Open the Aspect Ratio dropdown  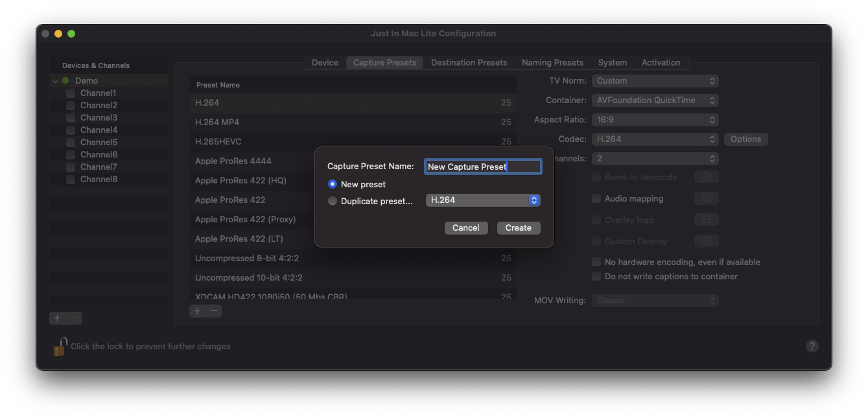pos(655,120)
